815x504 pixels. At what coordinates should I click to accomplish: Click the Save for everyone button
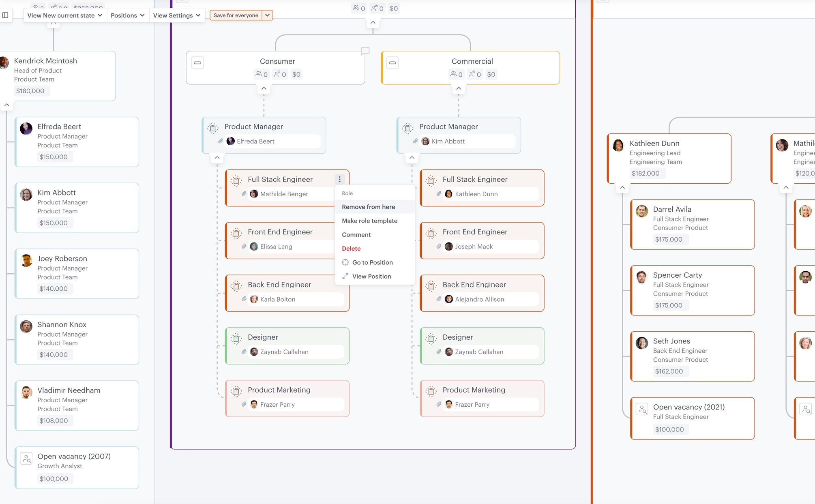[236, 15]
